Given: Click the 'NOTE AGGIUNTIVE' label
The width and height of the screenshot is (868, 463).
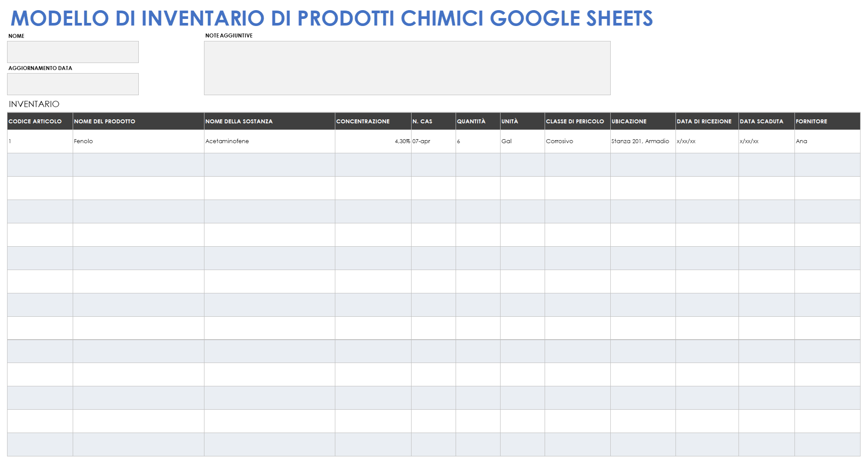Looking at the screenshot, I should (x=229, y=36).
